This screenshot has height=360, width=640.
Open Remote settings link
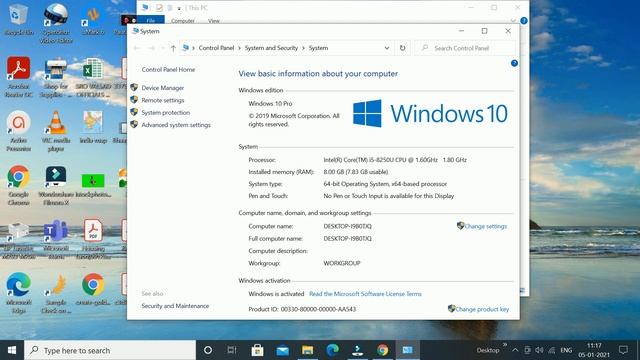pyautogui.click(x=162, y=100)
